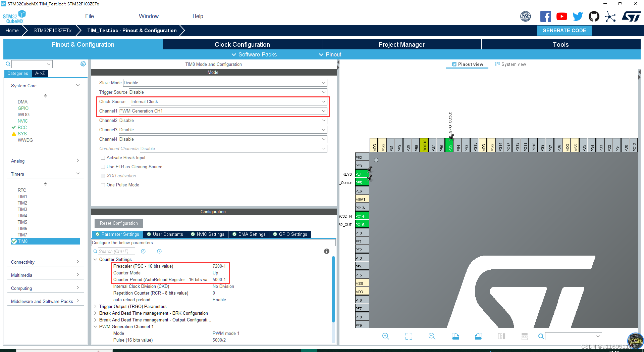Open Trigger Source dropdown

228,92
